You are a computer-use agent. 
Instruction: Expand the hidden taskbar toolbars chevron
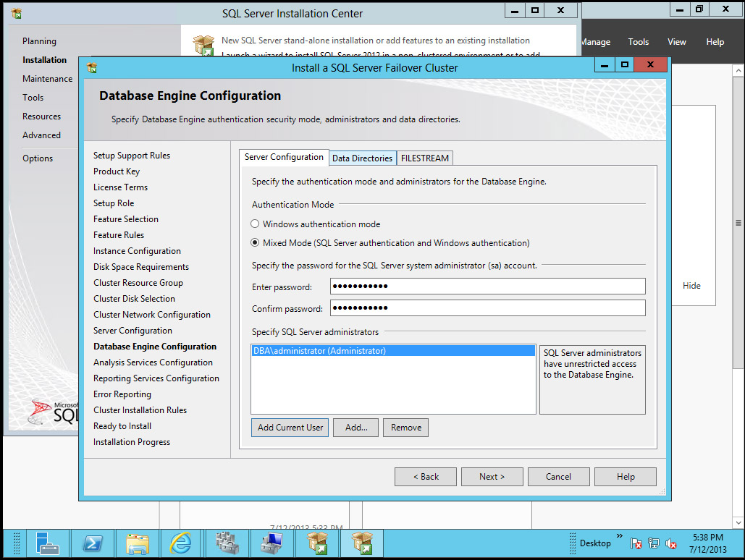click(x=619, y=538)
